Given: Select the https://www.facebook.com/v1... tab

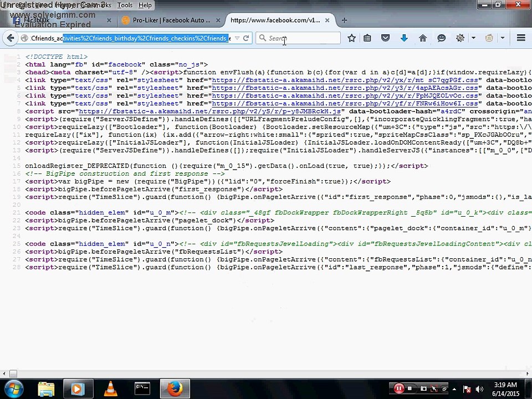Looking at the screenshot, I should (x=275, y=21).
